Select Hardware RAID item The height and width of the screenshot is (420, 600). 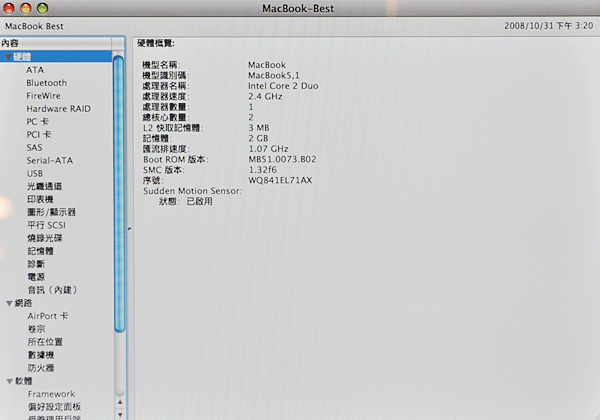point(58,109)
